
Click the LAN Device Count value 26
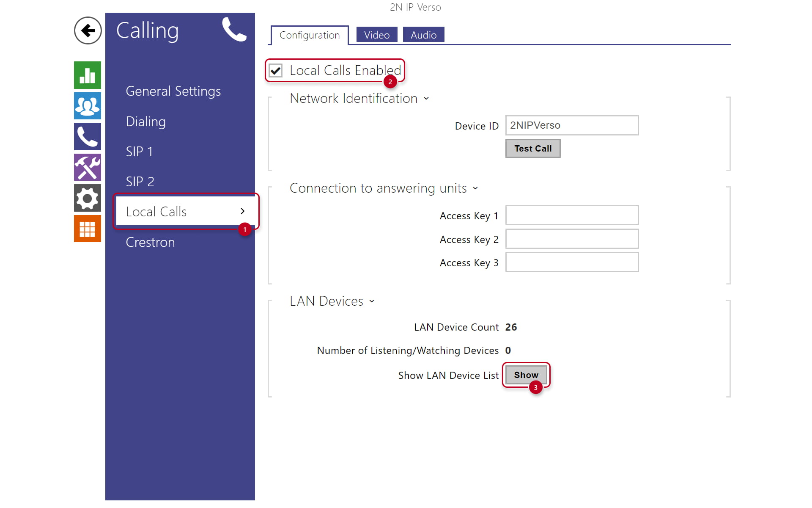coord(511,327)
